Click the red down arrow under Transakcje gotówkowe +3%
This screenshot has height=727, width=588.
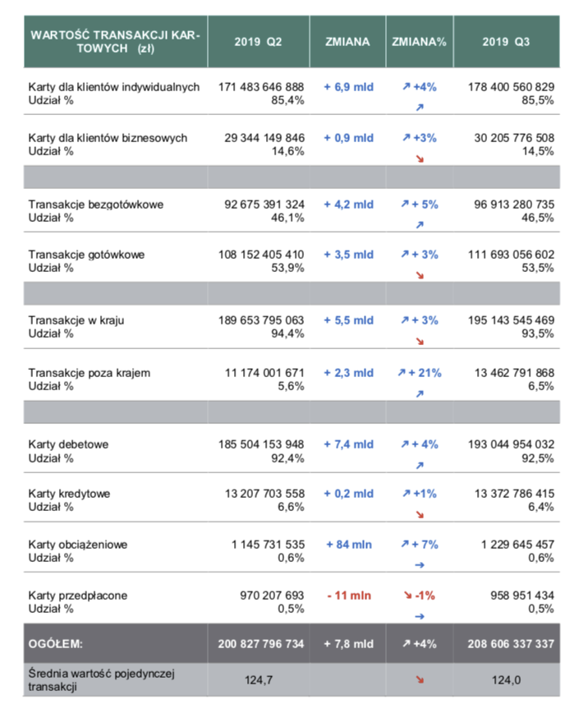point(420,275)
